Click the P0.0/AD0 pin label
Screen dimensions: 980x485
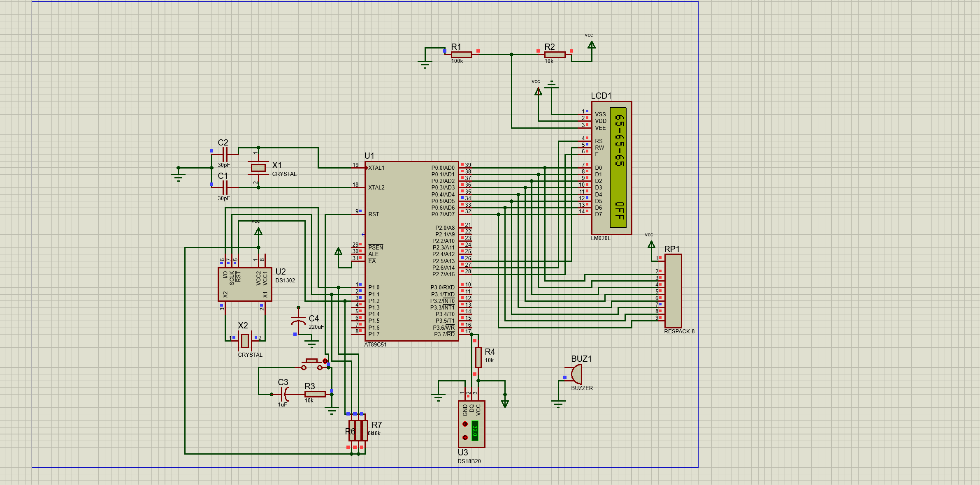point(443,168)
